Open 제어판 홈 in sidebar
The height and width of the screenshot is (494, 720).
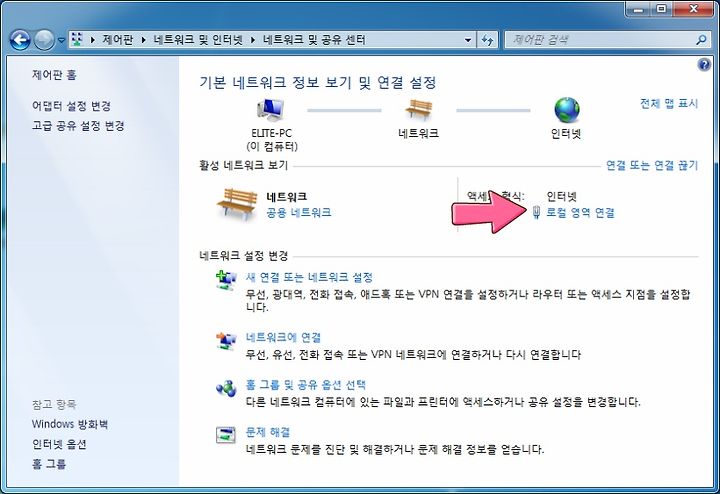(x=54, y=75)
